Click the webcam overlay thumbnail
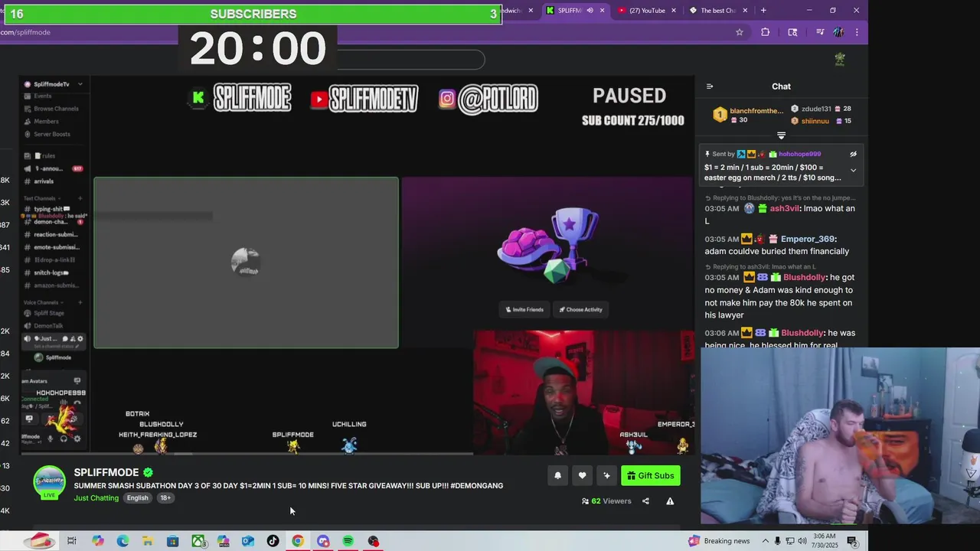This screenshot has height=551, width=980. click(840, 436)
